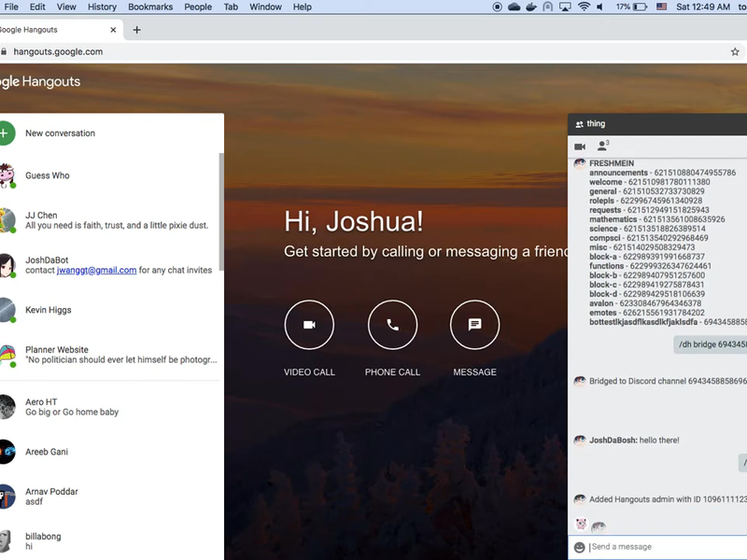Open a new browser tab with the plus button
This screenshot has width=747, height=560.
[136, 30]
